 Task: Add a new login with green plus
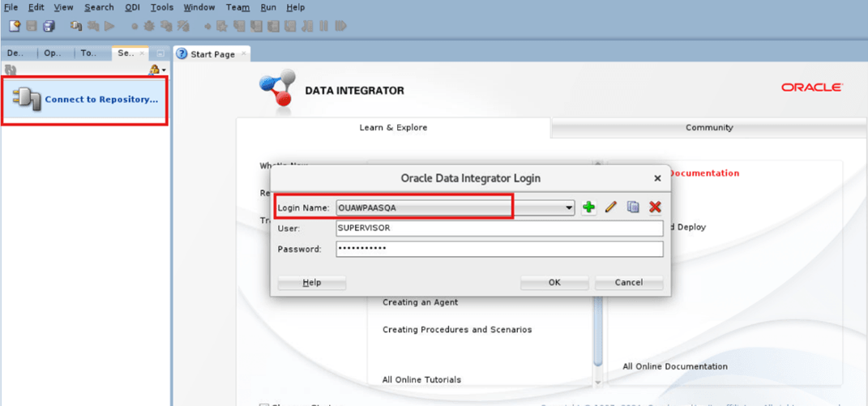click(589, 207)
